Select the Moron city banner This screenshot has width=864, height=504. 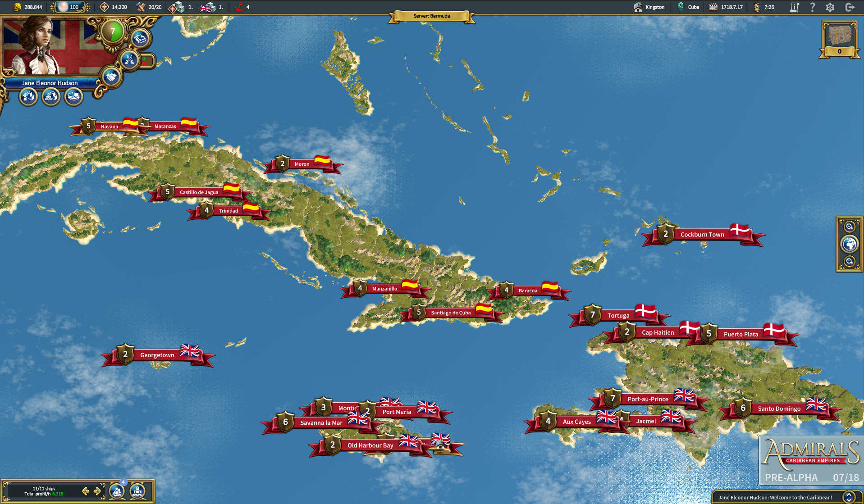303,164
